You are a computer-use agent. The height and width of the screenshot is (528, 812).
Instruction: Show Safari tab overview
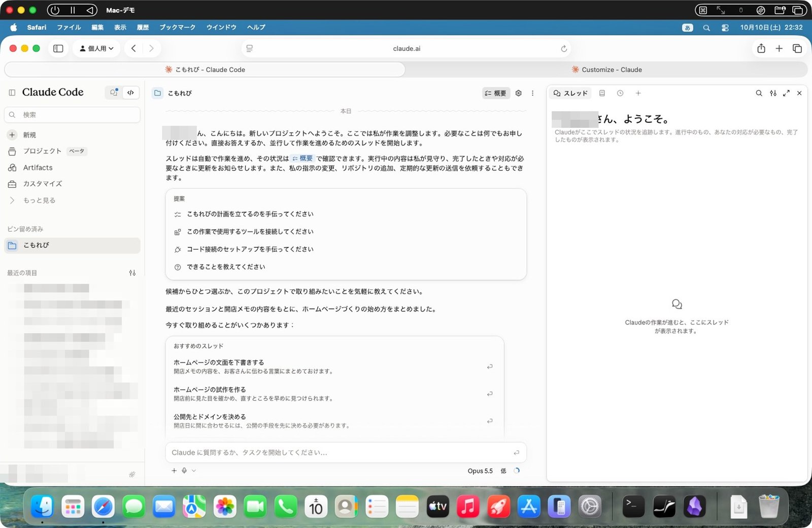797,48
